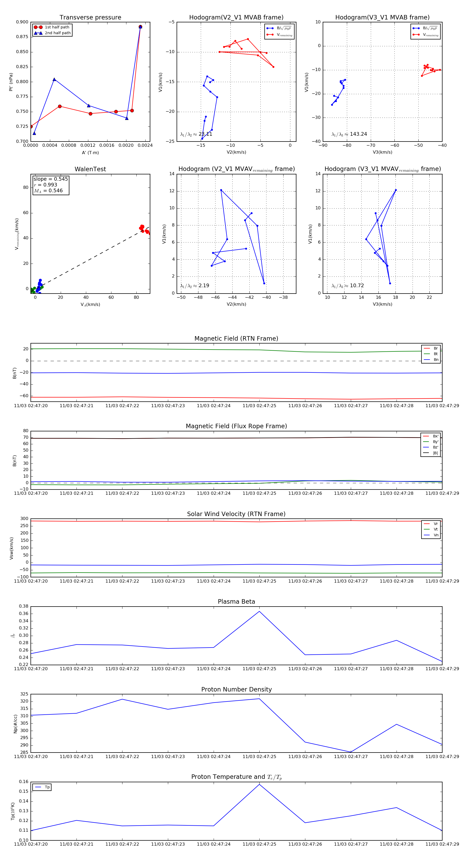Viewport: 473px width, 868px height.
Task: Select the "Vt" legend entry
Action: click(x=431, y=529)
